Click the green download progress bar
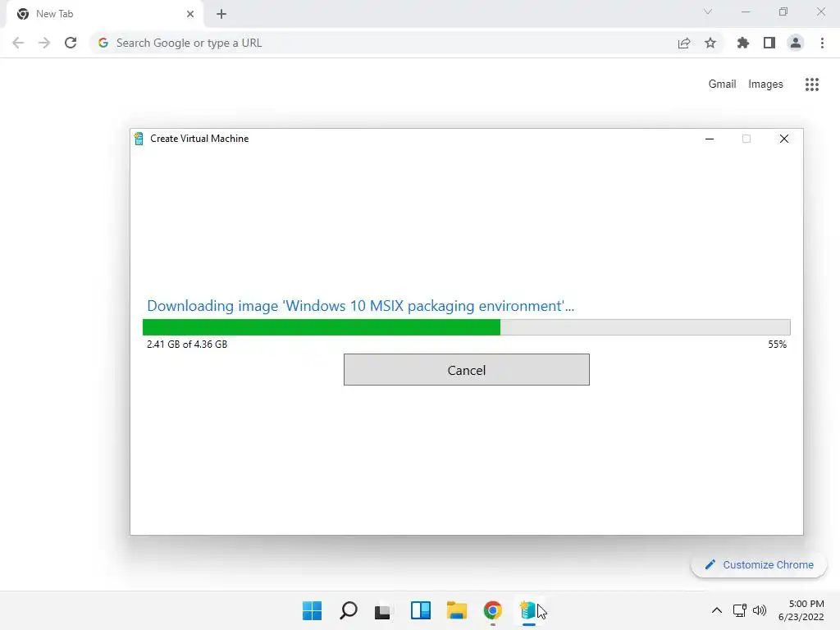Image resolution: width=840 pixels, height=630 pixels. 466,327
